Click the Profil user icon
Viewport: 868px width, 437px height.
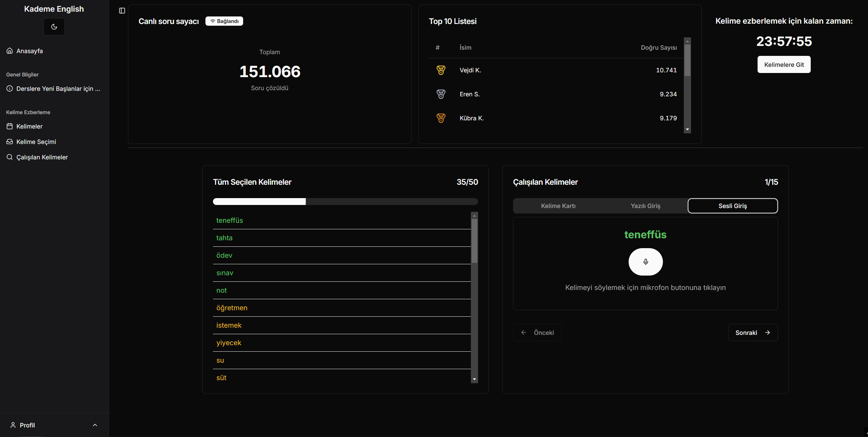point(13,425)
